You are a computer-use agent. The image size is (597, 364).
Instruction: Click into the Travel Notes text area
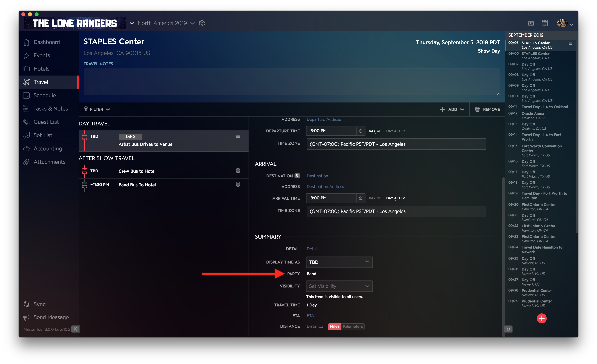tap(292, 82)
